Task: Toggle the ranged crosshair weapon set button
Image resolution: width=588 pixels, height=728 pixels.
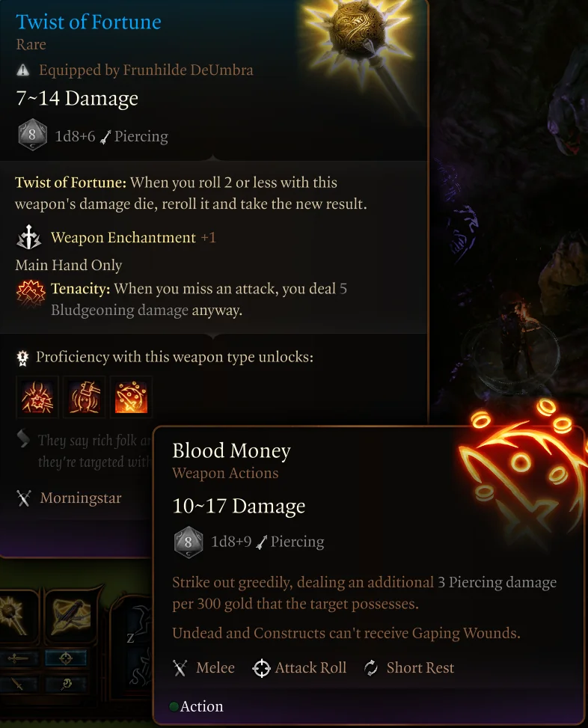Action: tap(65, 658)
